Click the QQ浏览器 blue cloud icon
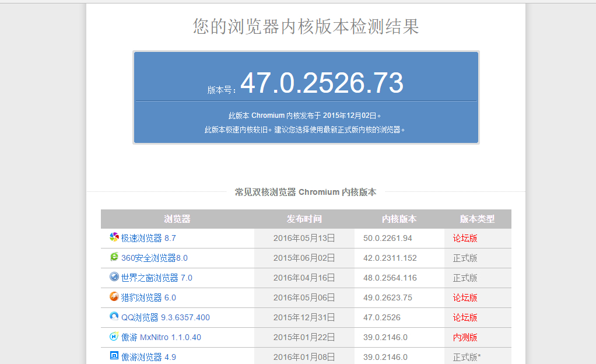 click(x=114, y=316)
